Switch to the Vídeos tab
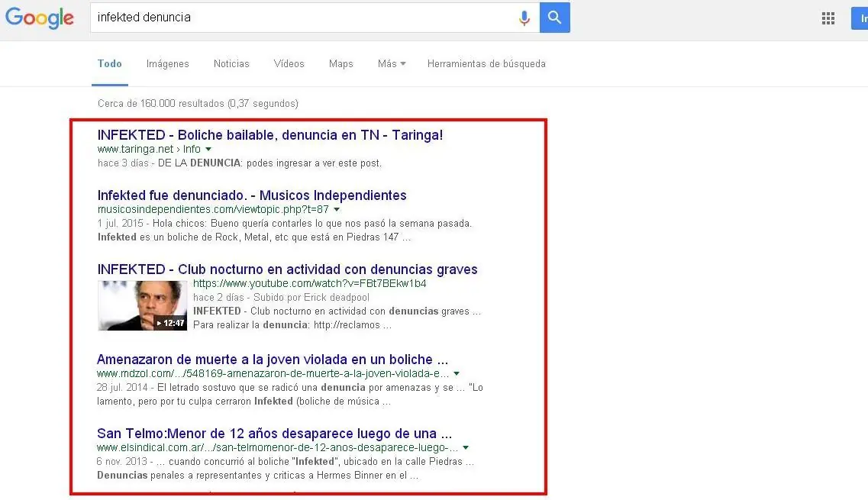 (289, 63)
